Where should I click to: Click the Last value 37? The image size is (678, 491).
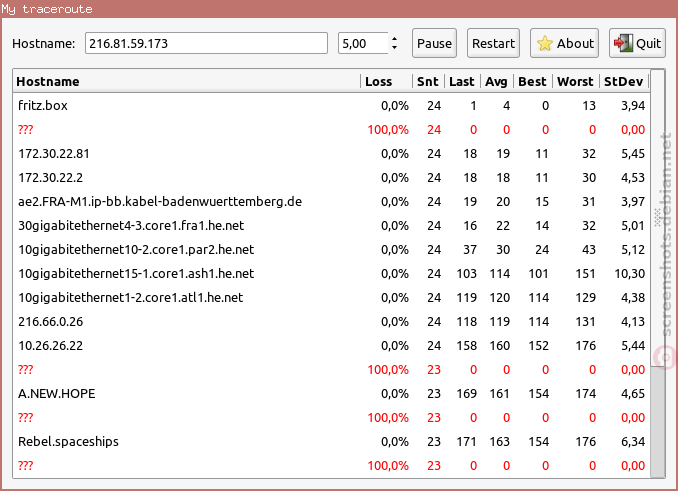[470, 250]
